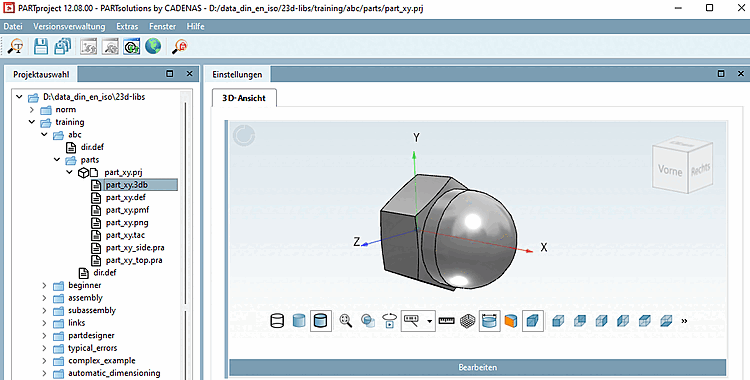Select the ruler measurement tool icon

click(446, 321)
